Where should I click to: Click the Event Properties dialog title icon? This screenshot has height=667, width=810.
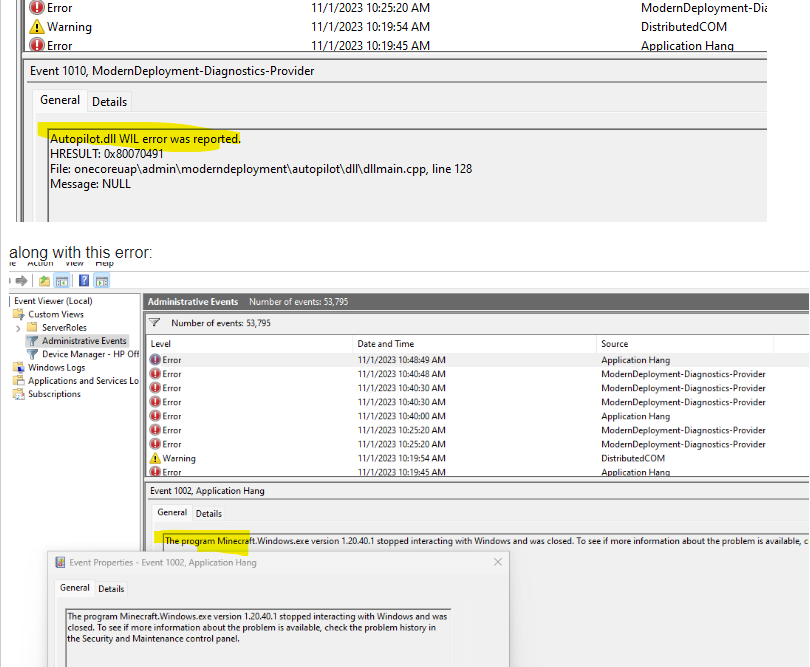60,562
